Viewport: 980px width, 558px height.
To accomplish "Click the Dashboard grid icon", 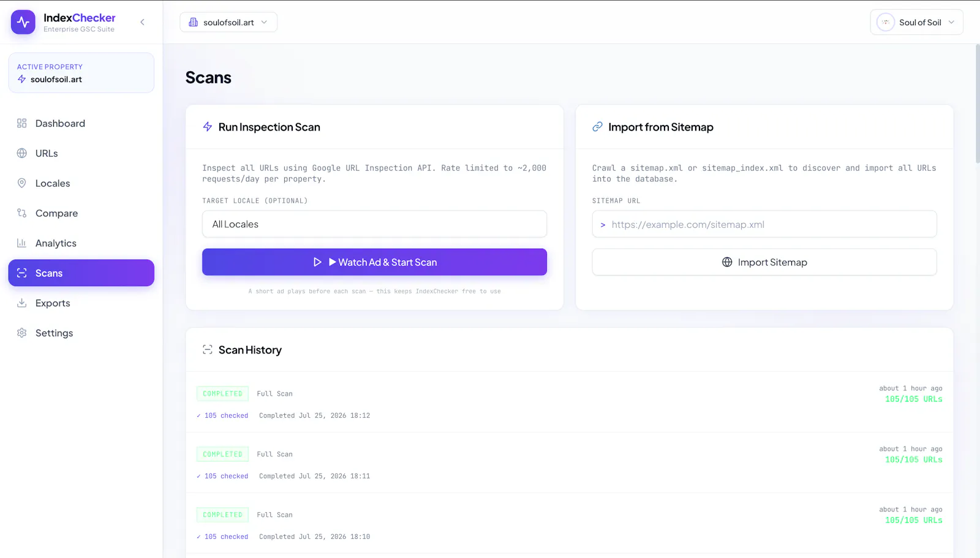I will (22, 123).
